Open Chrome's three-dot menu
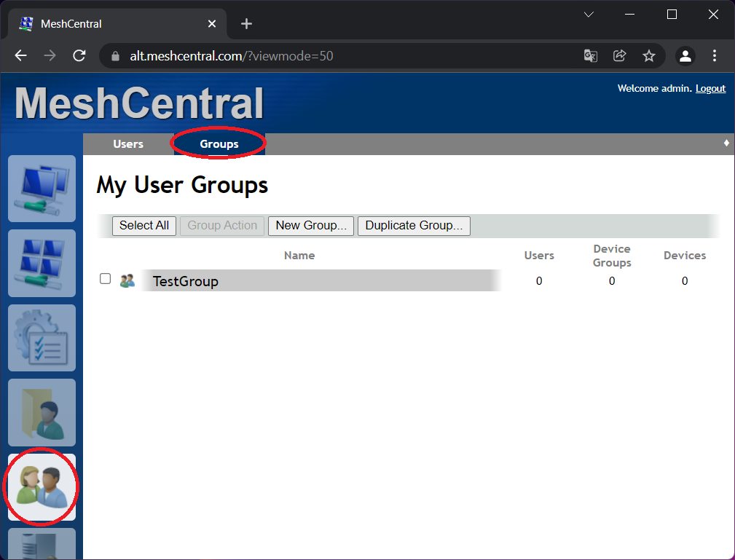 [714, 55]
